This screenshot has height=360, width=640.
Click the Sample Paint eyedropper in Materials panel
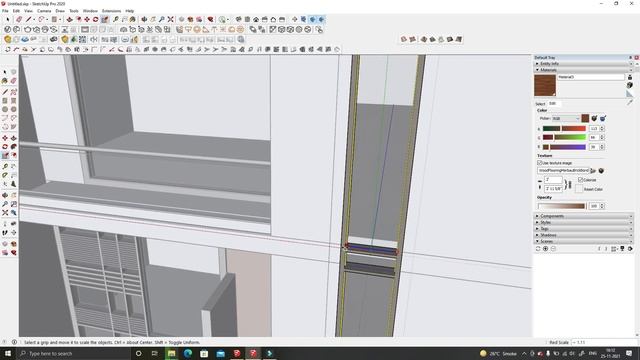(x=630, y=102)
